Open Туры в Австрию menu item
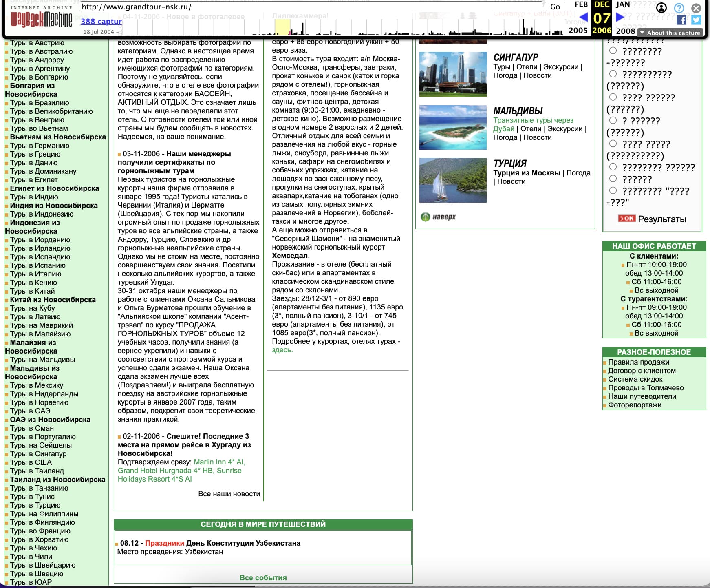710x588 pixels. pos(37,43)
